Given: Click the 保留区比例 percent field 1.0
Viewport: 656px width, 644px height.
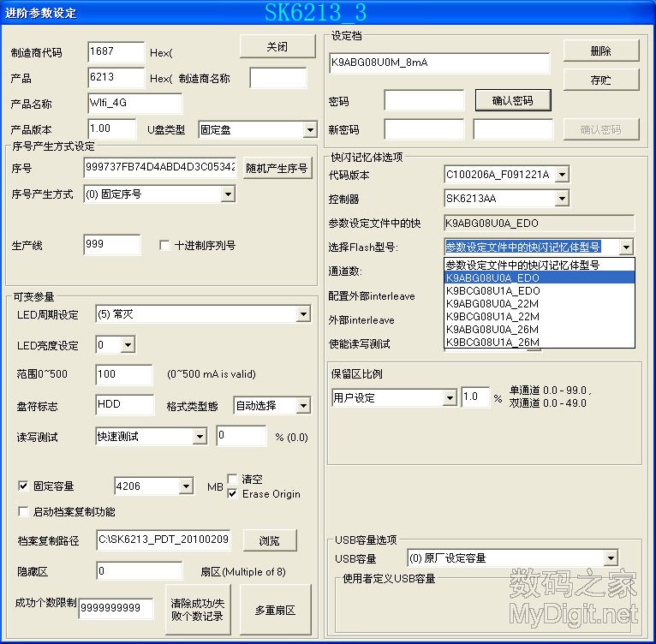Looking at the screenshot, I should tap(475, 397).
